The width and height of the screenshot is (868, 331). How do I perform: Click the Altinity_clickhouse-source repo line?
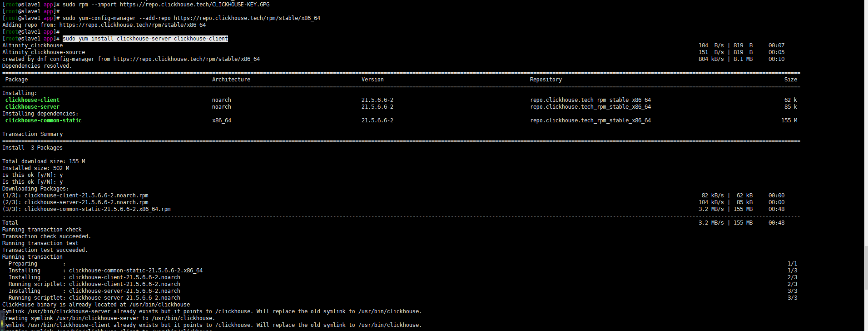click(x=44, y=52)
